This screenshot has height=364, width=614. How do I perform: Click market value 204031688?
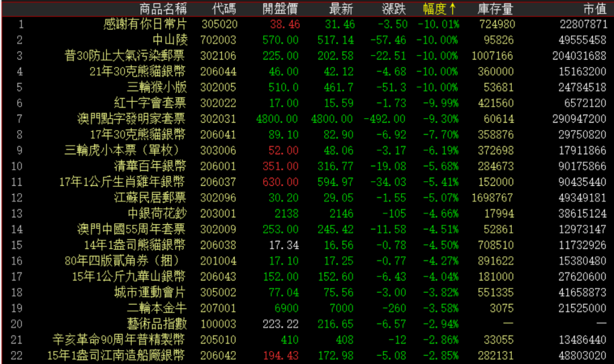click(579, 56)
